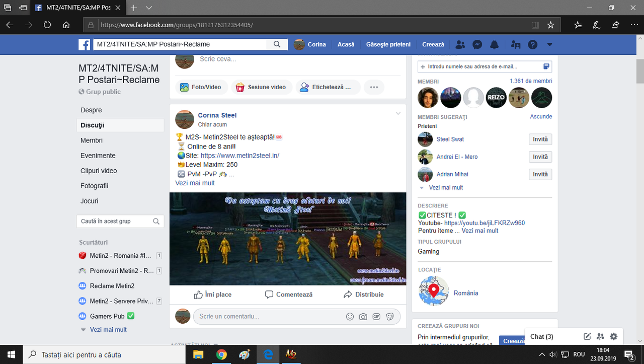Click the emoji icon in comment box
Viewport: 644px width, 364px height.
point(350,317)
